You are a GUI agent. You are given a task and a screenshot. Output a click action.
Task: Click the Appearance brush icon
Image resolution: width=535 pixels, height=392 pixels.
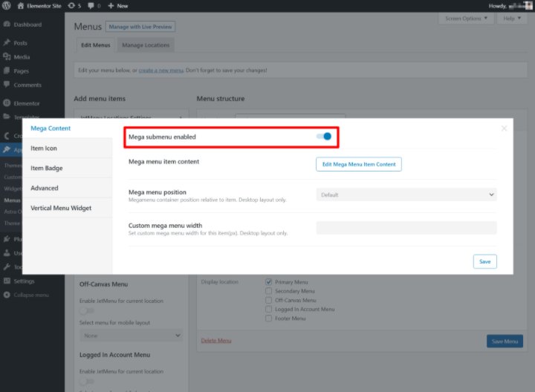point(7,149)
